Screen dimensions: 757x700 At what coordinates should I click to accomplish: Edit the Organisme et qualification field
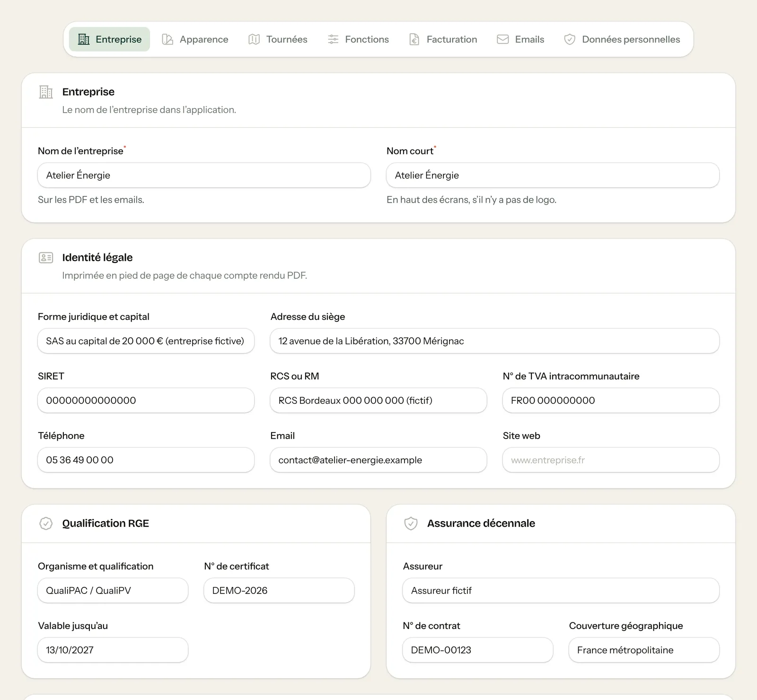point(113,591)
